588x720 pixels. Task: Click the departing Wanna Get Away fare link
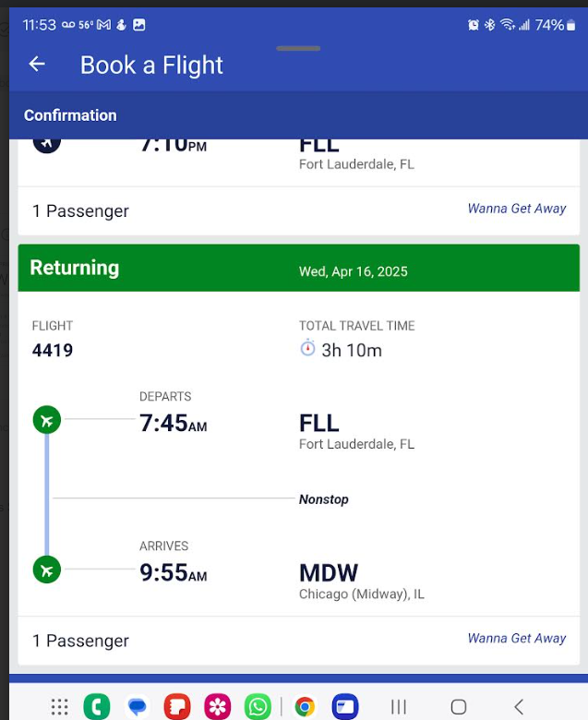tap(517, 209)
